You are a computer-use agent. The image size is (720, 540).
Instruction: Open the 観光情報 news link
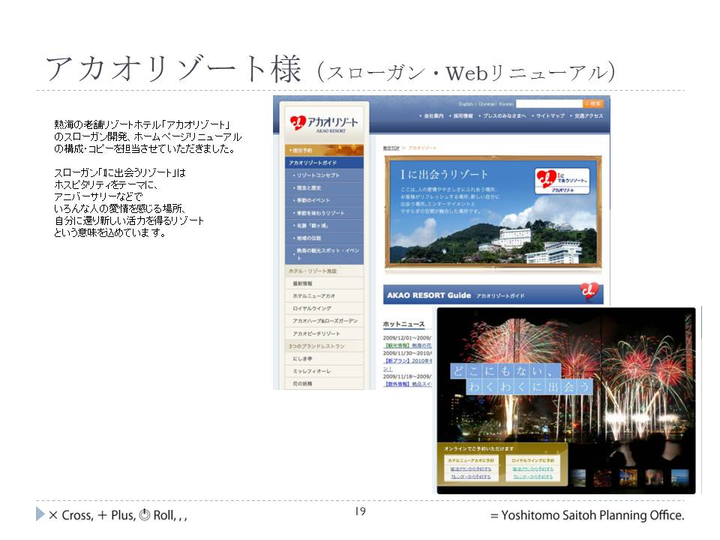pyautogui.click(x=408, y=345)
